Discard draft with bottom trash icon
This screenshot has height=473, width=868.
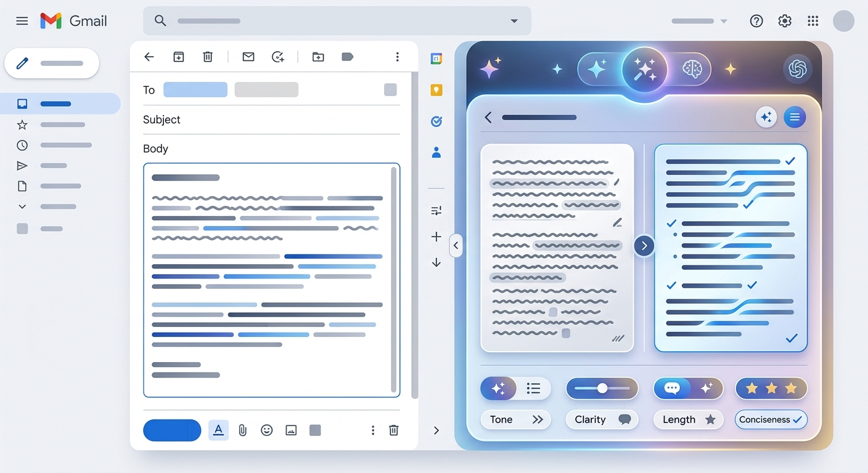pyautogui.click(x=394, y=431)
